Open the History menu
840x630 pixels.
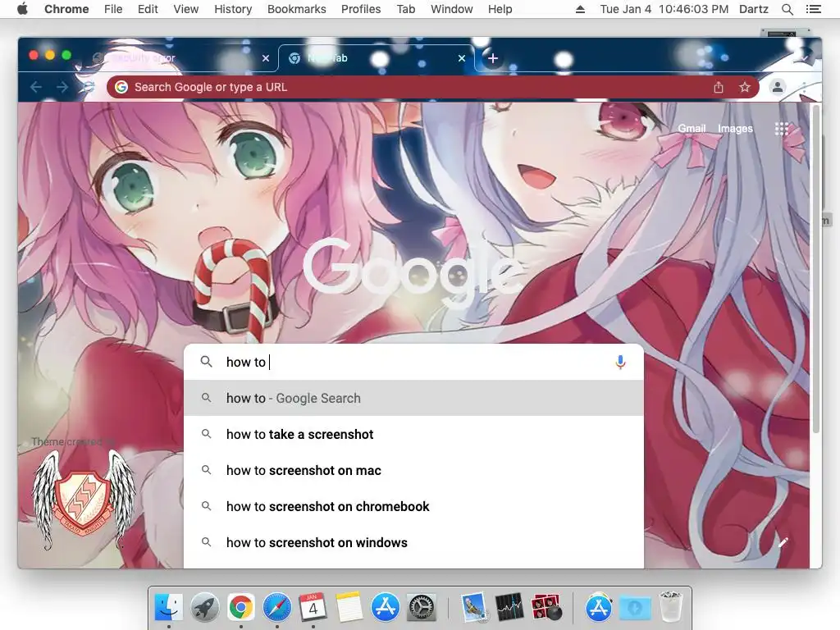[233, 9]
